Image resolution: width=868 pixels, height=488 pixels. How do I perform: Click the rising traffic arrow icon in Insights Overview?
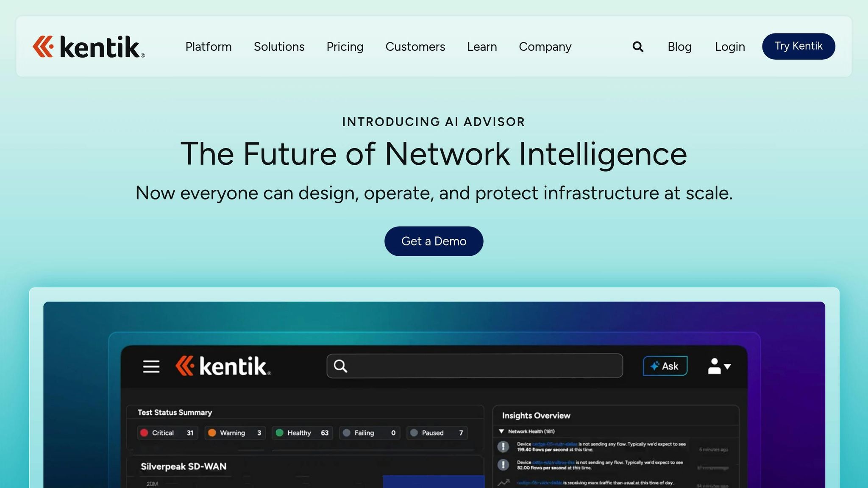tap(504, 482)
